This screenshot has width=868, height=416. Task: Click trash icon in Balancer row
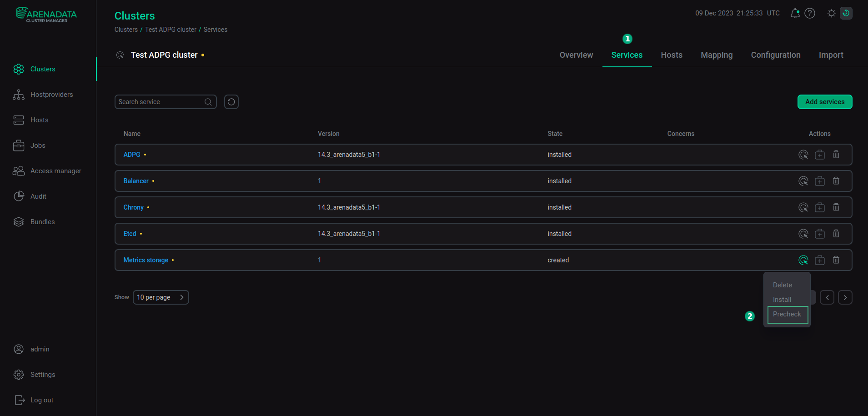[836, 181]
